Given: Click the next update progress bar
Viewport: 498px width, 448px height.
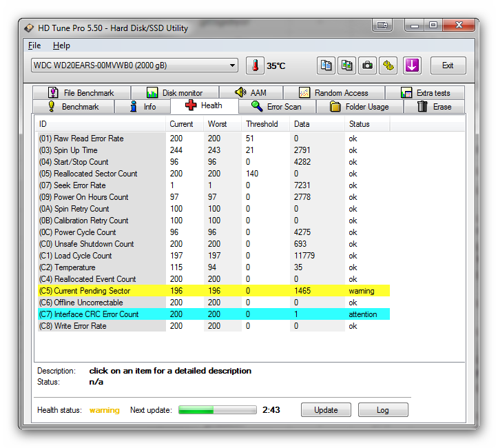Looking at the screenshot, I should tap(216, 410).
